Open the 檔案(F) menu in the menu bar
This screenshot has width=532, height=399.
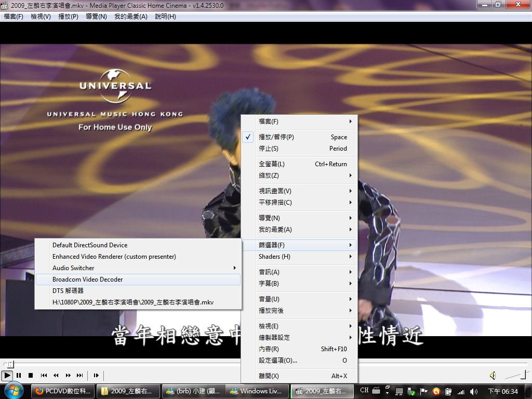14,16
